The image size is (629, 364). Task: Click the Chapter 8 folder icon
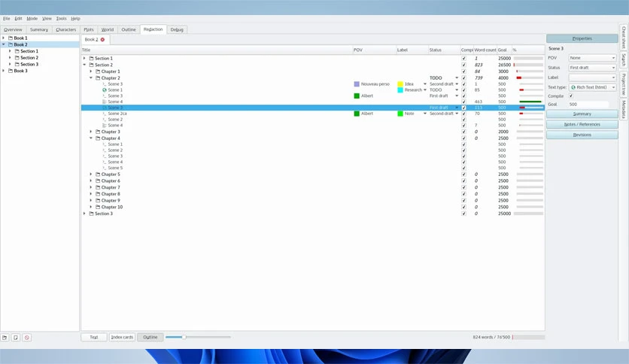pyautogui.click(x=98, y=194)
